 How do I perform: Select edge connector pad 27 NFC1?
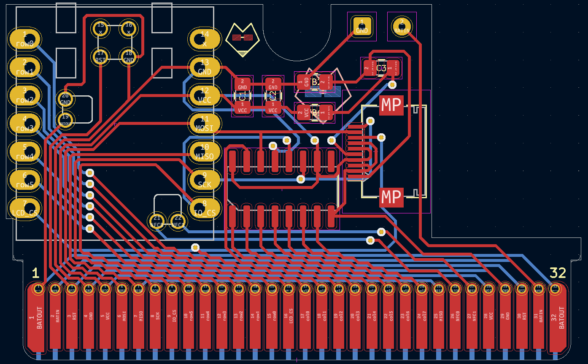click(472, 317)
